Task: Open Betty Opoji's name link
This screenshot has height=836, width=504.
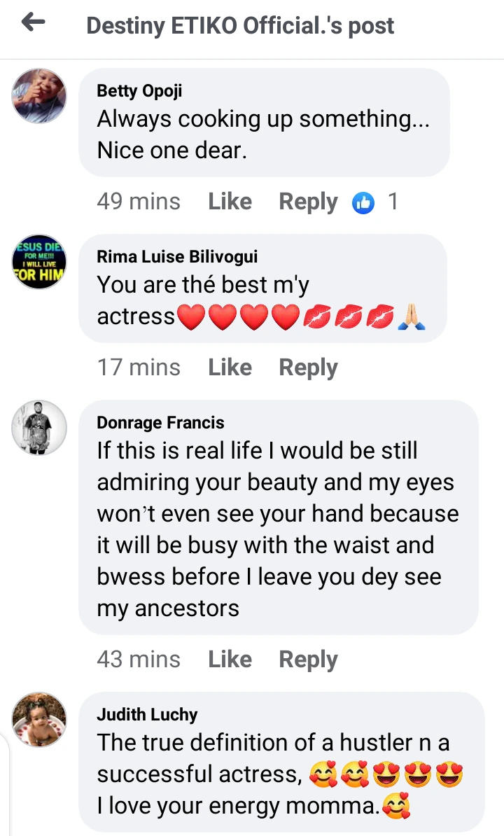Action: [138, 91]
